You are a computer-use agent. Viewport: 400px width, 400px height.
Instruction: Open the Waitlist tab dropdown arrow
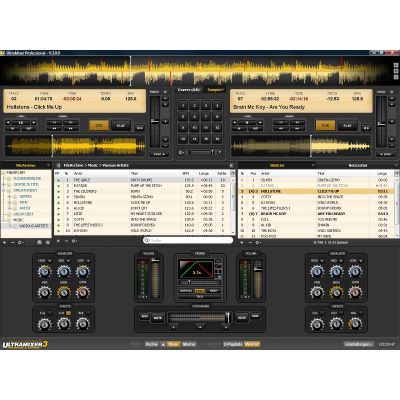(313, 165)
